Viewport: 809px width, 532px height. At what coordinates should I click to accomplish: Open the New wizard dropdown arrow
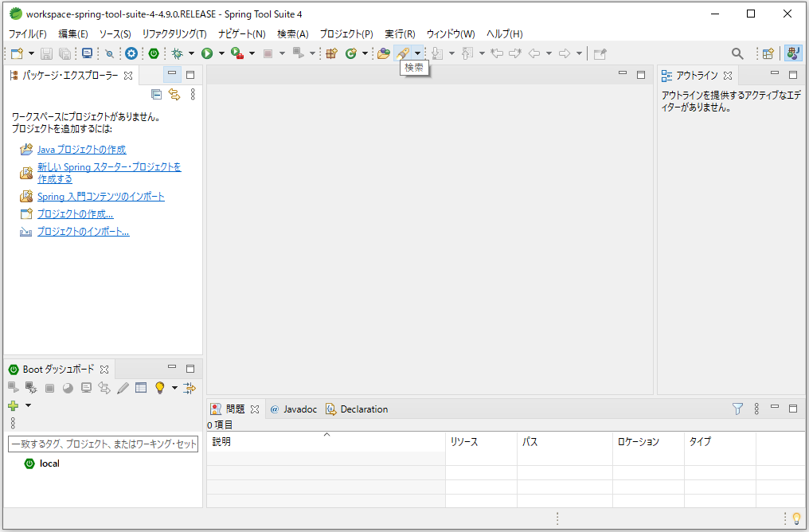point(31,53)
